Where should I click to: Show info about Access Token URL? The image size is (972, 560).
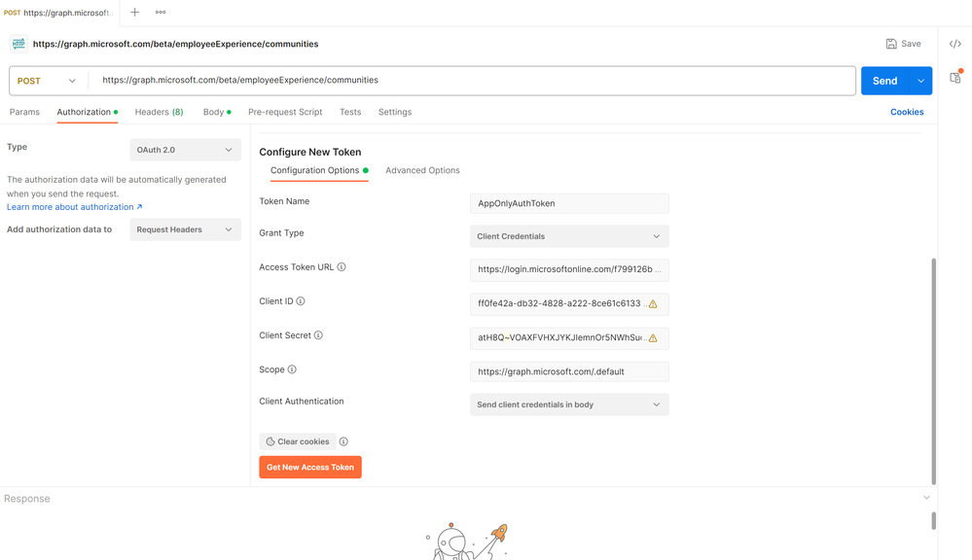coord(342,267)
